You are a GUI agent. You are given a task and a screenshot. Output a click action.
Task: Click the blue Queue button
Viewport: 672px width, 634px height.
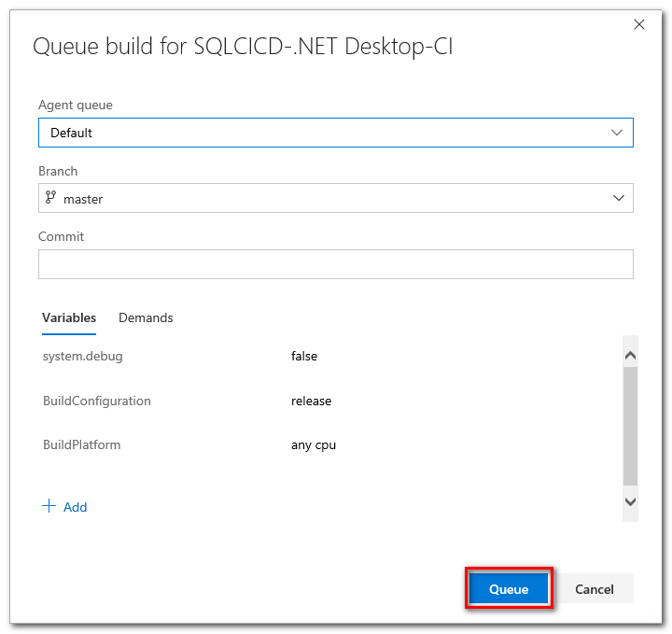(509, 589)
